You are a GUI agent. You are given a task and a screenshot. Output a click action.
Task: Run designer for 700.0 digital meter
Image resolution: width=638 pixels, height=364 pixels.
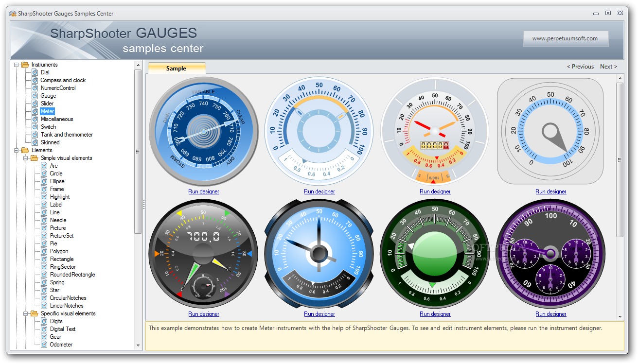(x=204, y=314)
